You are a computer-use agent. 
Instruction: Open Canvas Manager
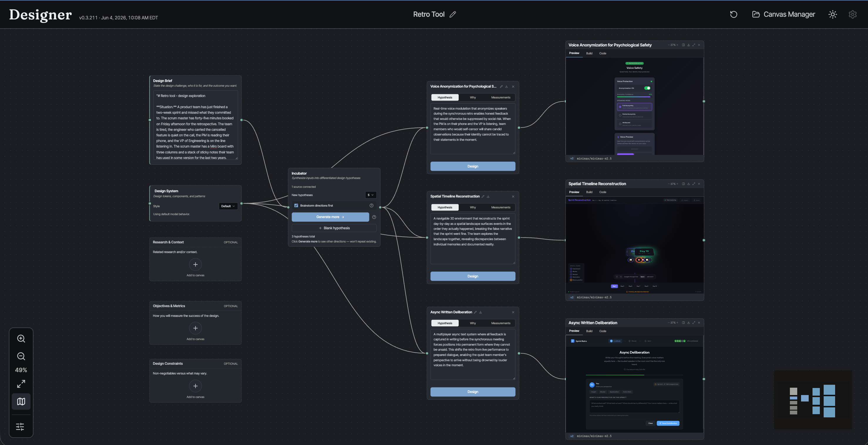pos(783,14)
